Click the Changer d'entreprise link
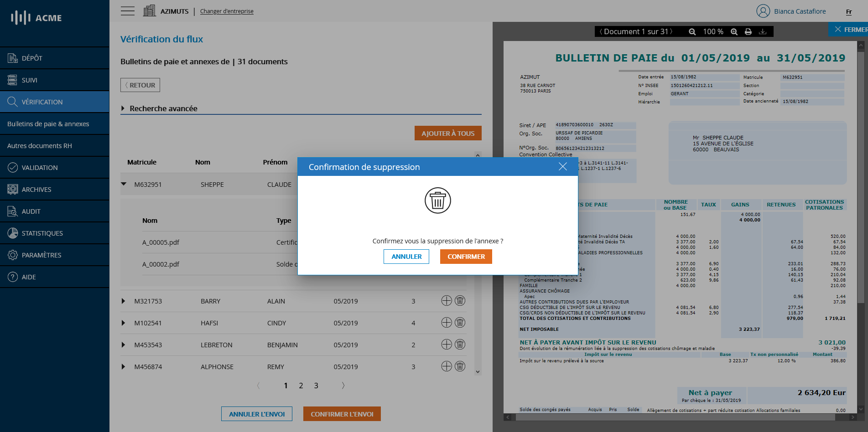The image size is (868, 432). (227, 11)
